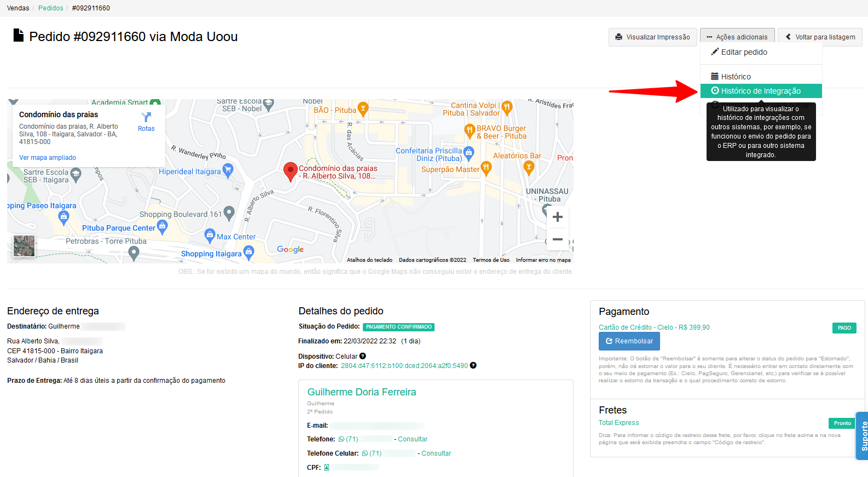868x477 pixels.
Task: Click Cantina Volpi restaurant marker
Action: tap(507, 107)
